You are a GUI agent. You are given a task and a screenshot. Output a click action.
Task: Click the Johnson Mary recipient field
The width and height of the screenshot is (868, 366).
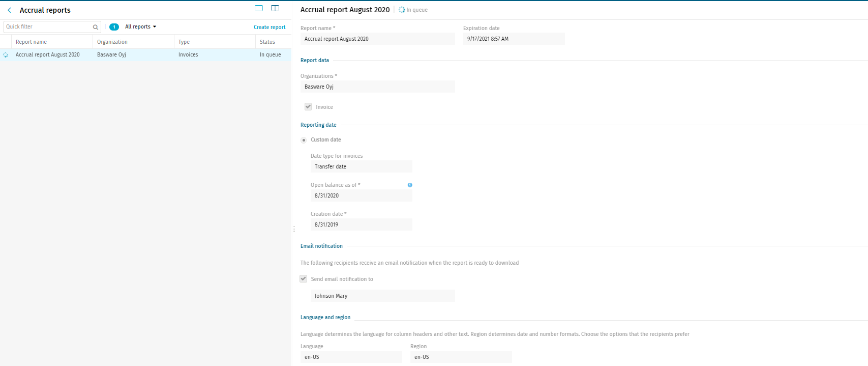[383, 296]
